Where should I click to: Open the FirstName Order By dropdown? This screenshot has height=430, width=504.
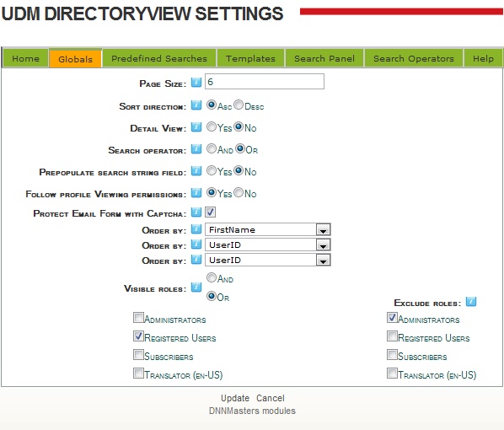point(268,229)
